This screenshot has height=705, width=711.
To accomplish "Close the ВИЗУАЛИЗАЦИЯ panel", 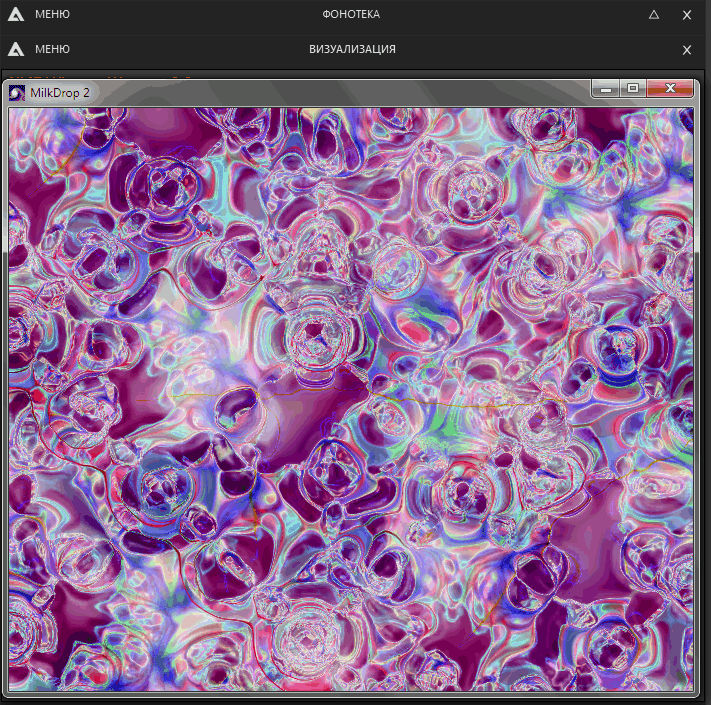I will (687, 50).
